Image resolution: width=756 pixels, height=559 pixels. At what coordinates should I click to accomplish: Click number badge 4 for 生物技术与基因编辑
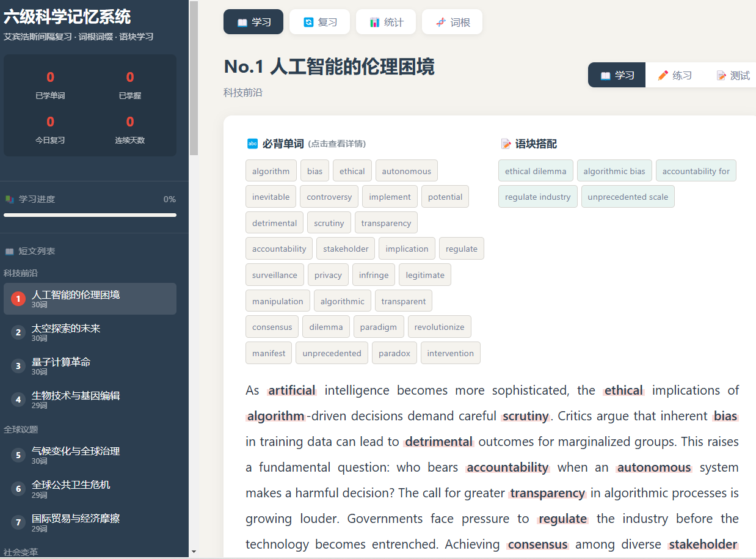[x=18, y=400]
